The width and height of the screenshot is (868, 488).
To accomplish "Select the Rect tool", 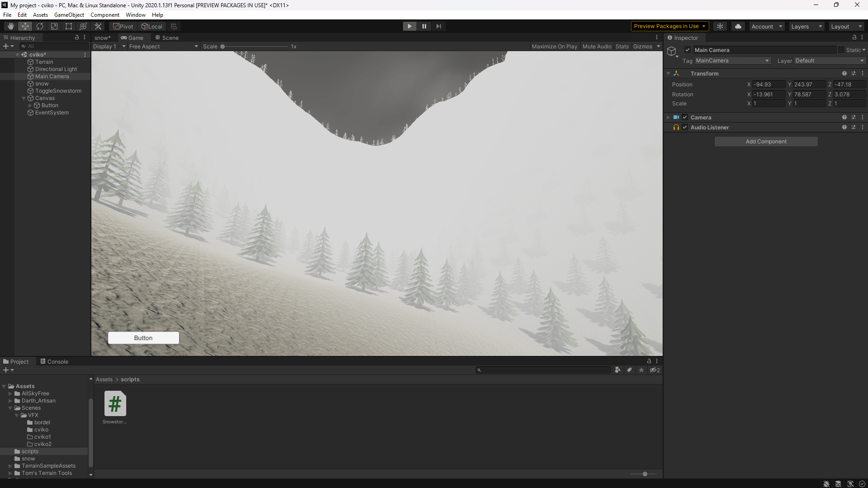I will tap(69, 26).
